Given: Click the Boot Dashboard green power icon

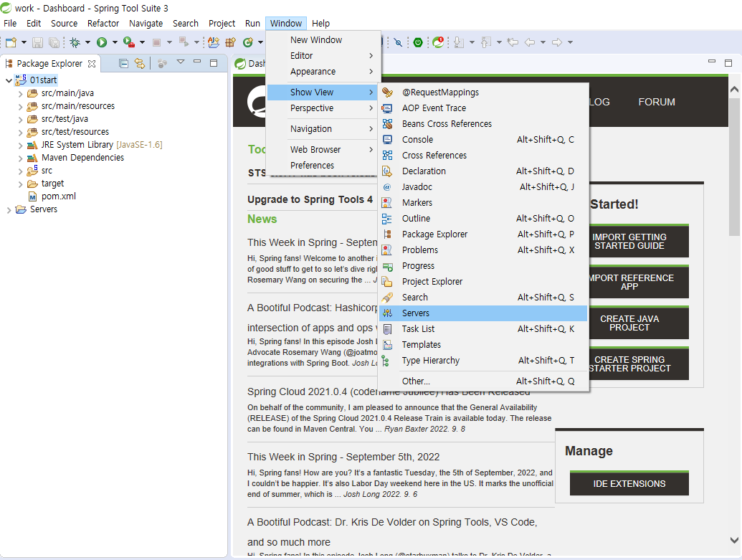Looking at the screenshot, I should click(418, 42).
